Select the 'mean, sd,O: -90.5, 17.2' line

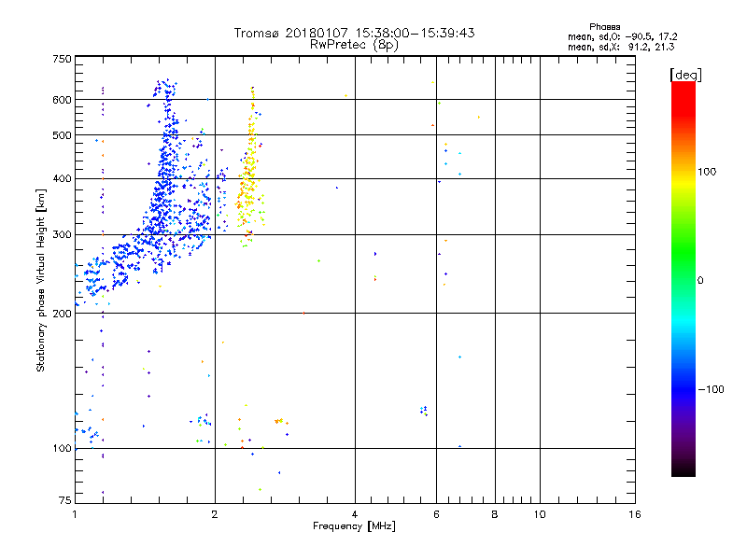click(622, 36)
